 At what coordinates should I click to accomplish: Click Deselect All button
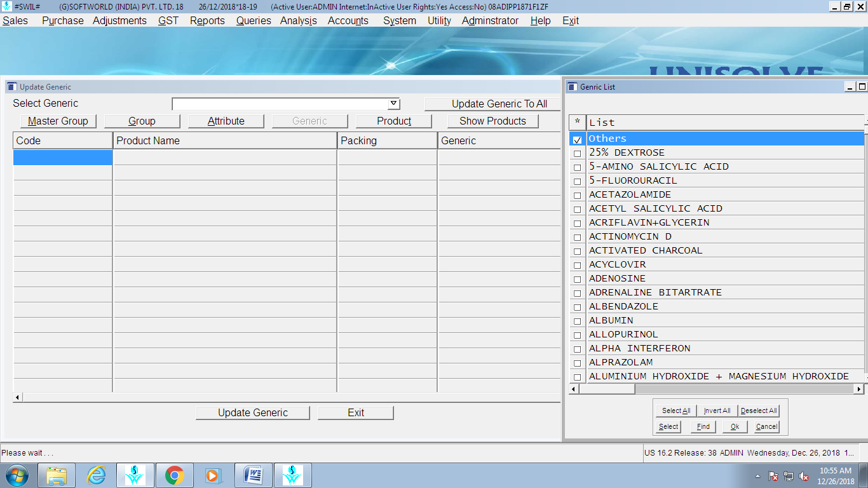pyautogui.click(x=759, y=410)
